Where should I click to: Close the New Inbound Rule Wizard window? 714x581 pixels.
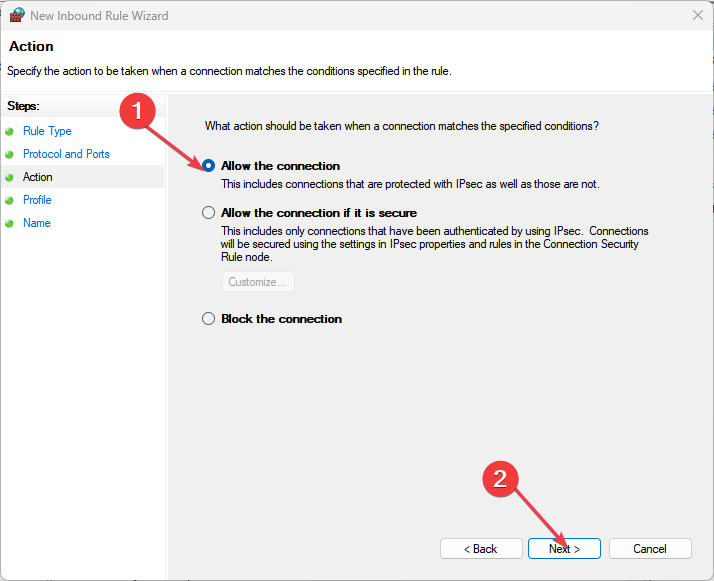tap(698, 15)
